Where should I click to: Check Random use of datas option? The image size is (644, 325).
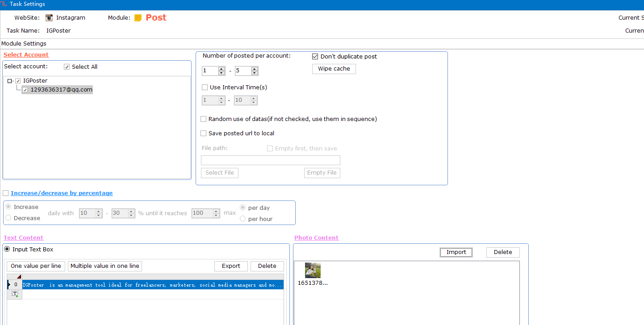(x=204, y=119)
